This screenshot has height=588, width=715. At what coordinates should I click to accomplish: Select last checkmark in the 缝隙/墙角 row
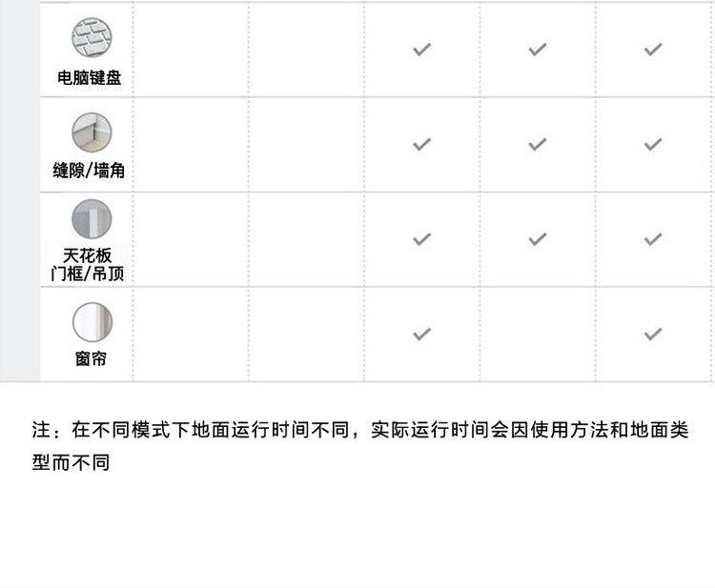click(x=653, y=144)
